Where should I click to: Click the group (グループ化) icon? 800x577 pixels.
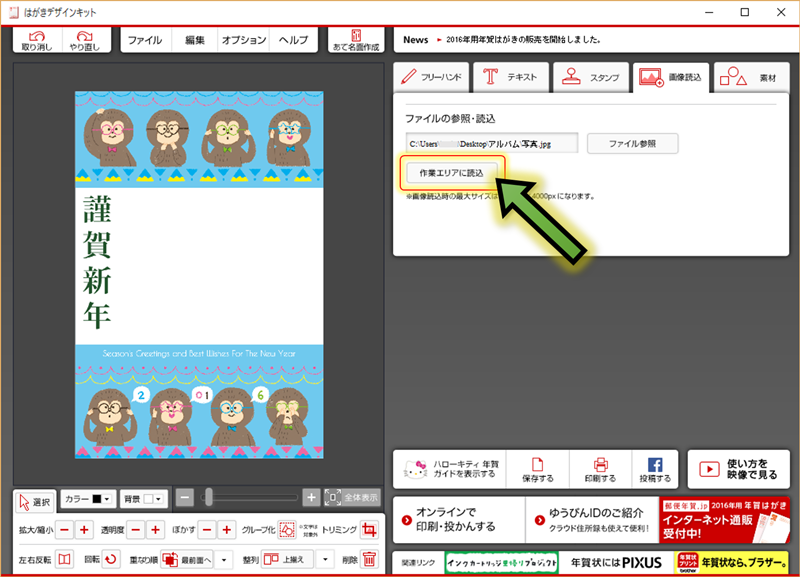[287, 530]
